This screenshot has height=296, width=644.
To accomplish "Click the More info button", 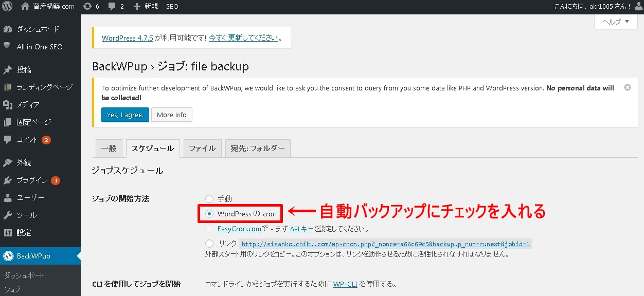I will tap(172, 115).
